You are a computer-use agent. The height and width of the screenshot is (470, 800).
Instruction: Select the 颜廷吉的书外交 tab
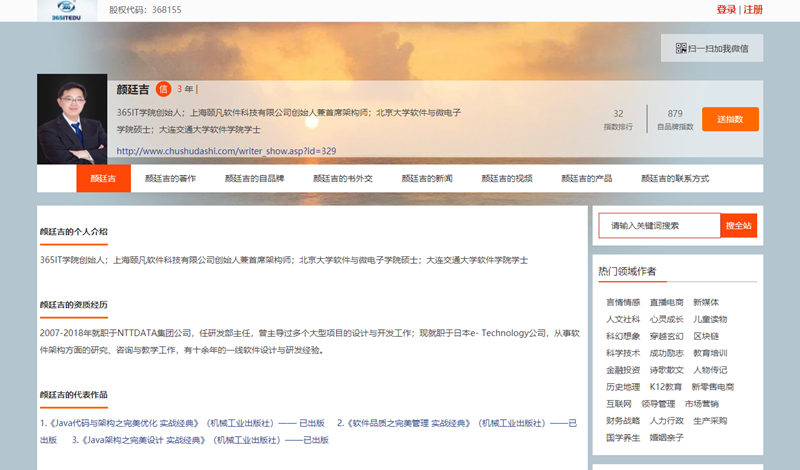click(x=343, y=178)
